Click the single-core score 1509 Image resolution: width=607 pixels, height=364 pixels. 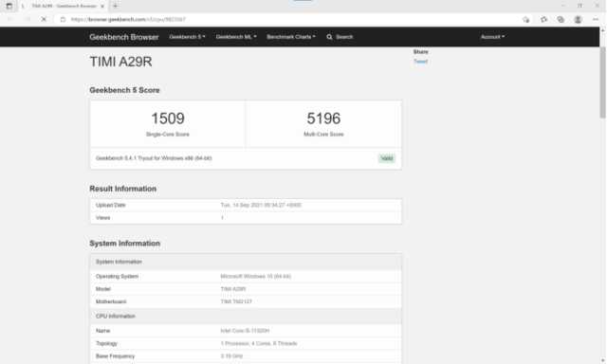coord(168,118)
